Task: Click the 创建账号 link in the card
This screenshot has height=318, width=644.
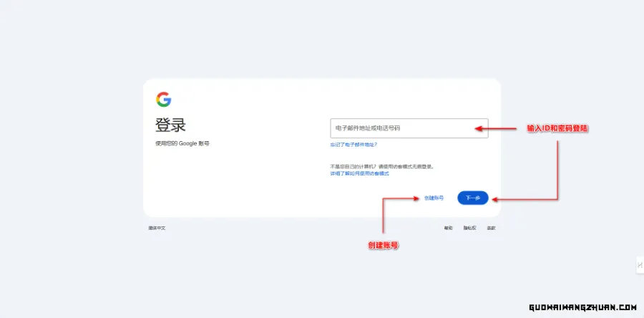Action: [434, 198]
